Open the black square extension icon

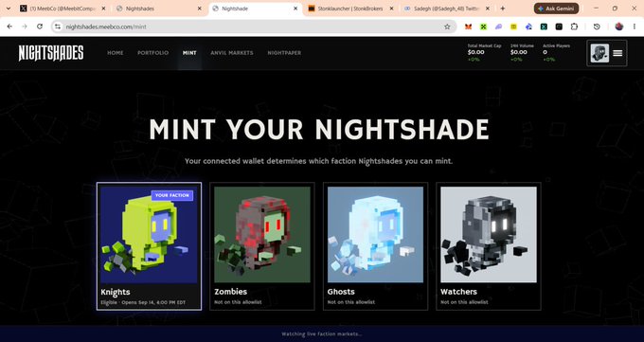coord(559,27)
